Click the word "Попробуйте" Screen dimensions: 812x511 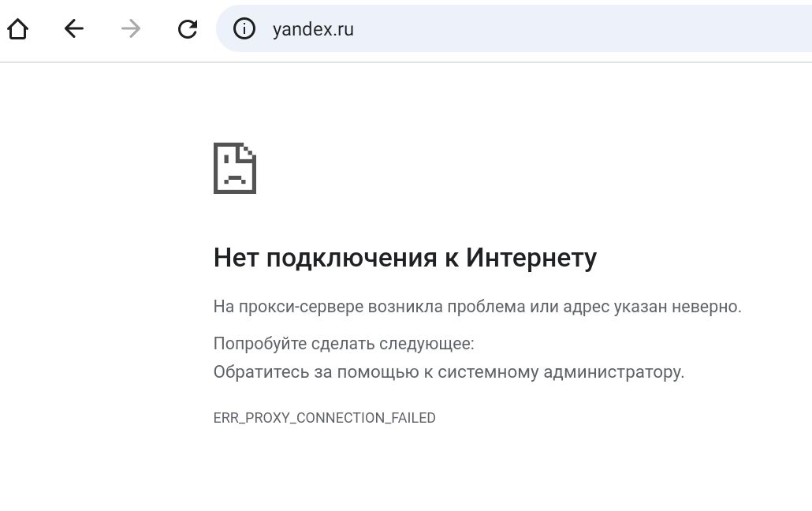(260, 344)
